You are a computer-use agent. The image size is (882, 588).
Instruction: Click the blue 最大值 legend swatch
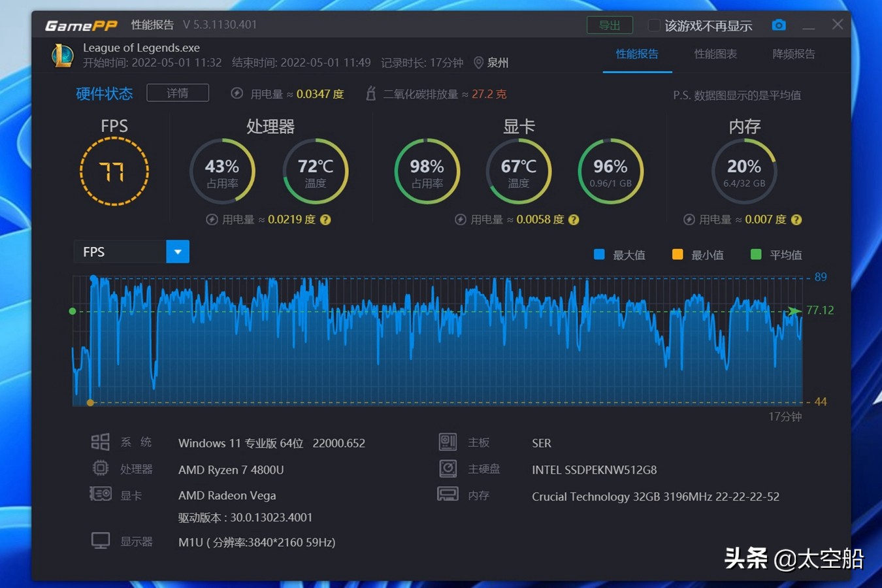(599, 254)
